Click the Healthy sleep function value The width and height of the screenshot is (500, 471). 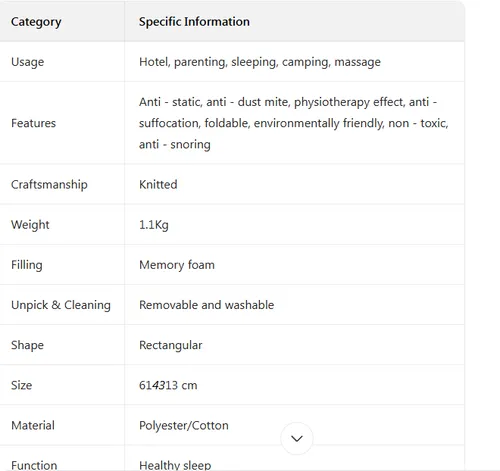click(x=175, y=465)
